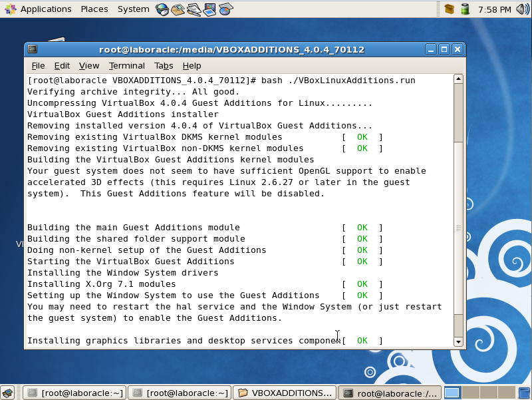Open the Tabs menu in terminal

(164, 65)
